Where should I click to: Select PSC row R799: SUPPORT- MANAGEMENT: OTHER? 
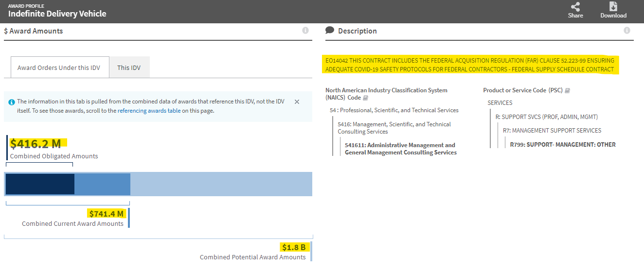563,145
